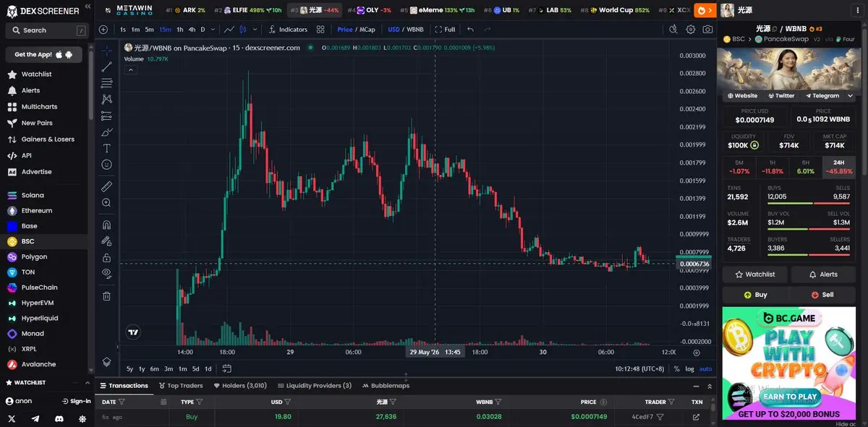Select the crosshair cursor tool

coord(106,51)
